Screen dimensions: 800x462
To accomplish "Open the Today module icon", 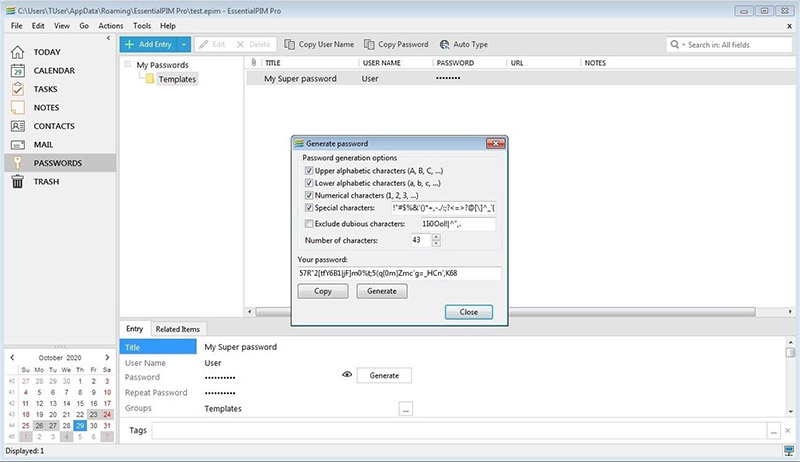I will click(17, 52).
